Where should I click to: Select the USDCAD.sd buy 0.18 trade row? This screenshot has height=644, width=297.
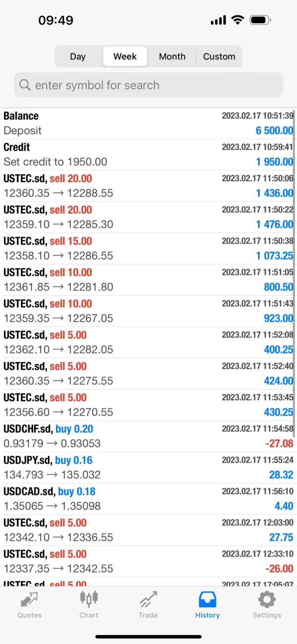point(148,499)
